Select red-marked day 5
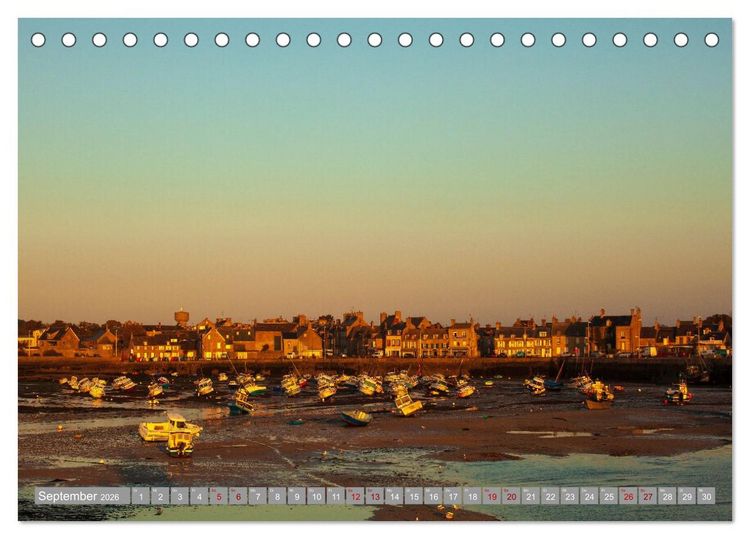The height and width of the screenshot is (539, 750). [219, 496]
